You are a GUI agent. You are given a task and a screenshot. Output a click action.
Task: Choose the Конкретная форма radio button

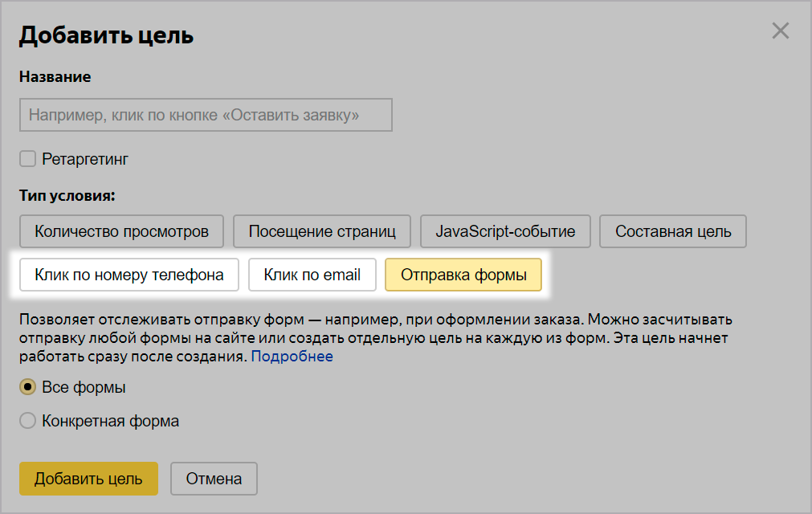coord(28,421)
